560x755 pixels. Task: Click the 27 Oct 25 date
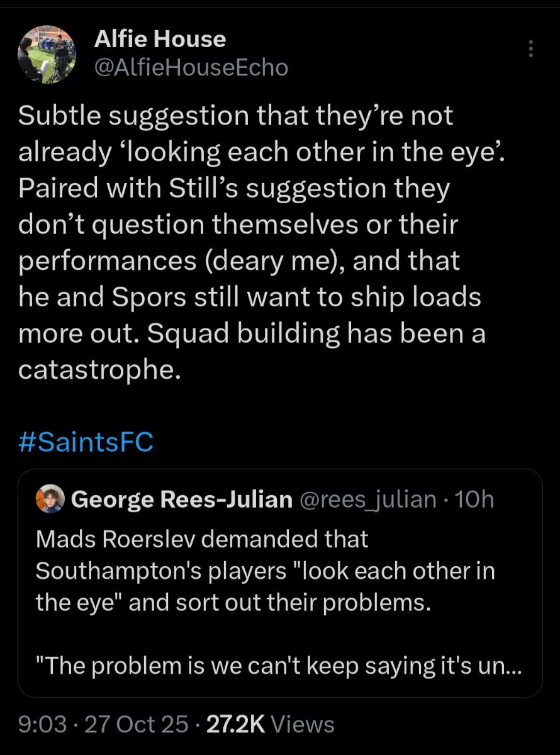pyautogui.click(x=136, y=724)
